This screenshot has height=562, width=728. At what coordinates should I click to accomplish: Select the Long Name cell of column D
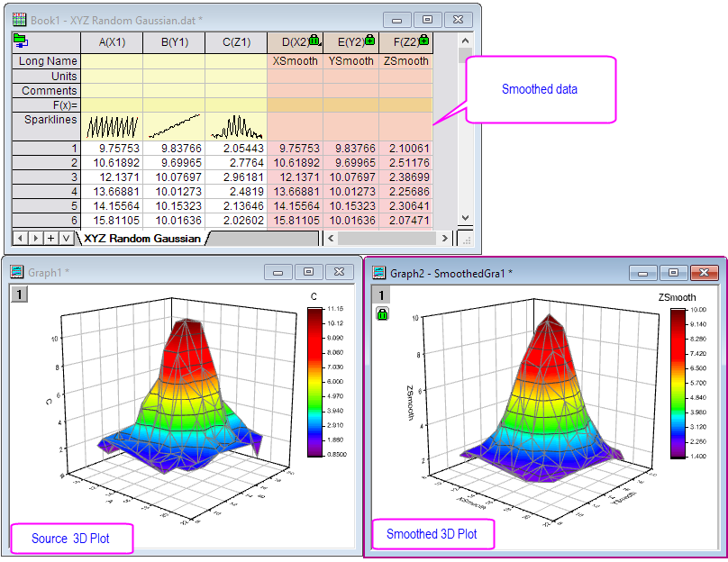[x=295, y=61]
